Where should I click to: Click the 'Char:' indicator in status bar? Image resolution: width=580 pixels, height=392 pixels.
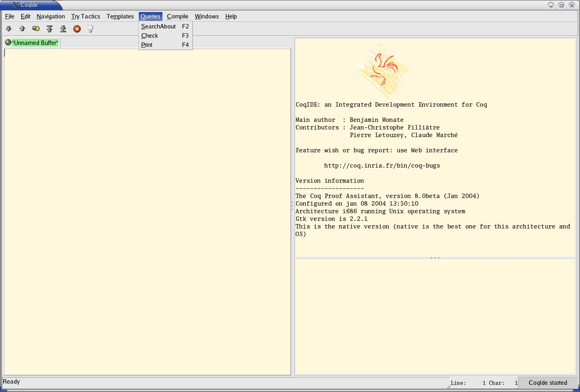497,383
